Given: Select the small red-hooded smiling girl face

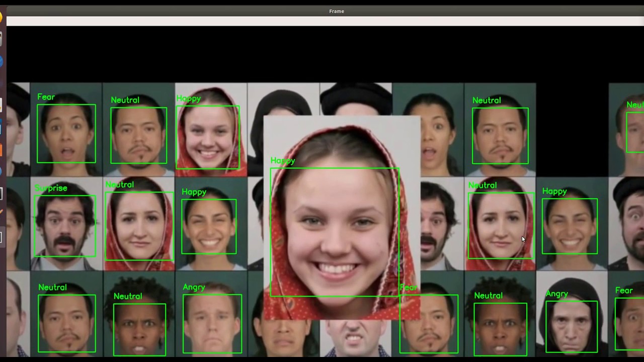Looking at the screenshot, I should tap(208, 137).
